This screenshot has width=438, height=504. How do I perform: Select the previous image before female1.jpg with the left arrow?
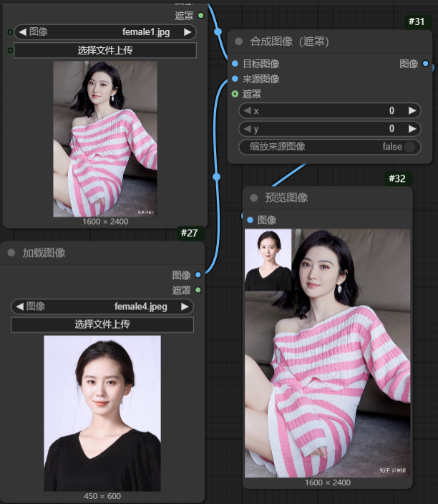click(x=22, y=32)
